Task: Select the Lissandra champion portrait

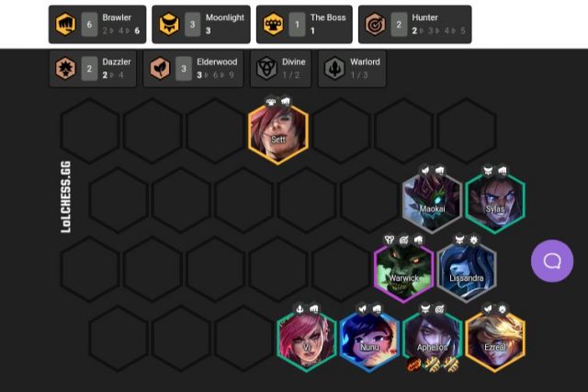Action: (467, 273)
